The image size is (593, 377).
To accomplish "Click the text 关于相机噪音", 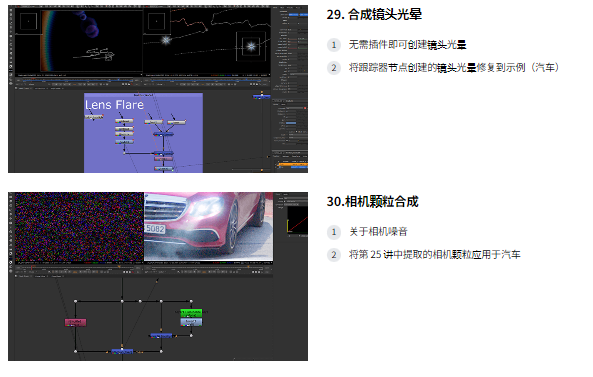I will click(378, 231).
